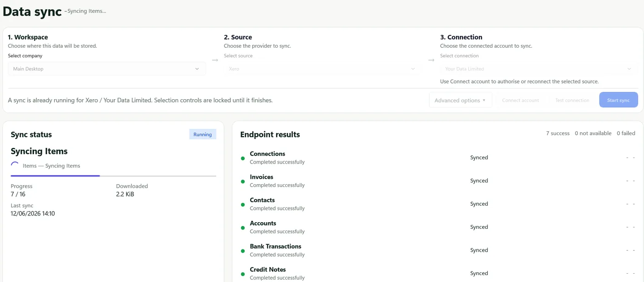Viewport: 644px width, 282px height.
Task: Open the Select connection dropdown showing Your Data Limited
Action: click(539, 69)
